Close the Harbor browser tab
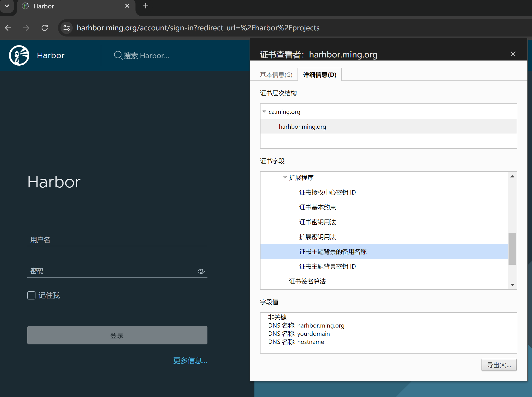The width and height of the screenshot is (532, 397). pos(127,6)
